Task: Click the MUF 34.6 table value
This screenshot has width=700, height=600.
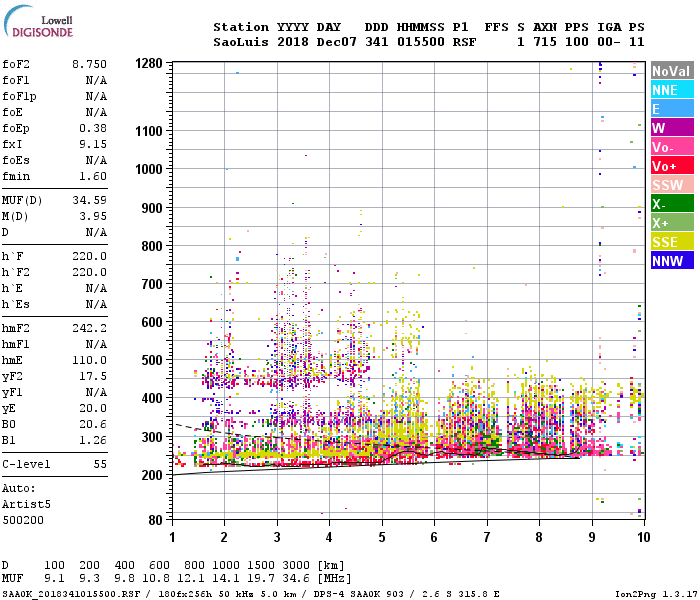Action: coord(296,579)
